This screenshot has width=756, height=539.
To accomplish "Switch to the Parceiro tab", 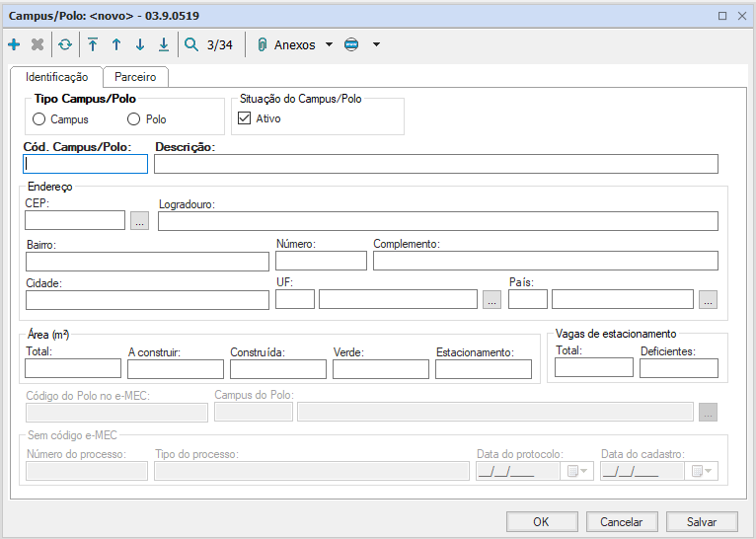I will (135, 77).
